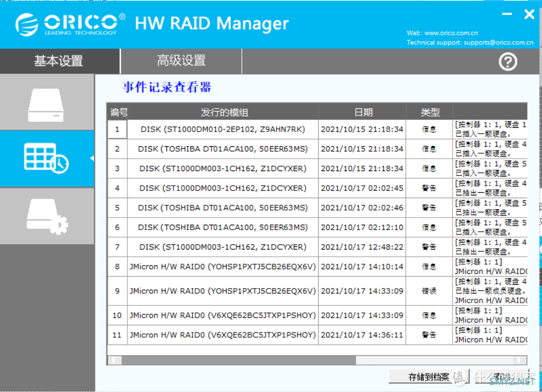Click date 2021/10/17 02:02:45

click(x=362, y=188)
